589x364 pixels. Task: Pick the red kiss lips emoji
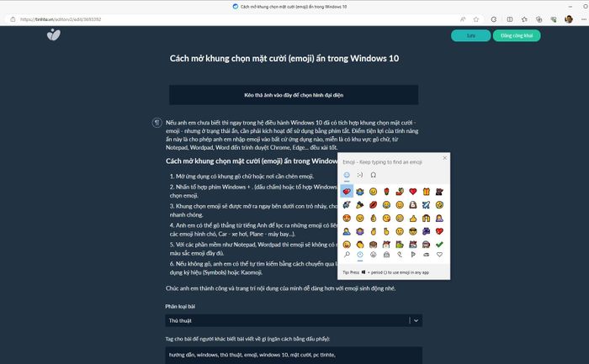click(373, 205)
